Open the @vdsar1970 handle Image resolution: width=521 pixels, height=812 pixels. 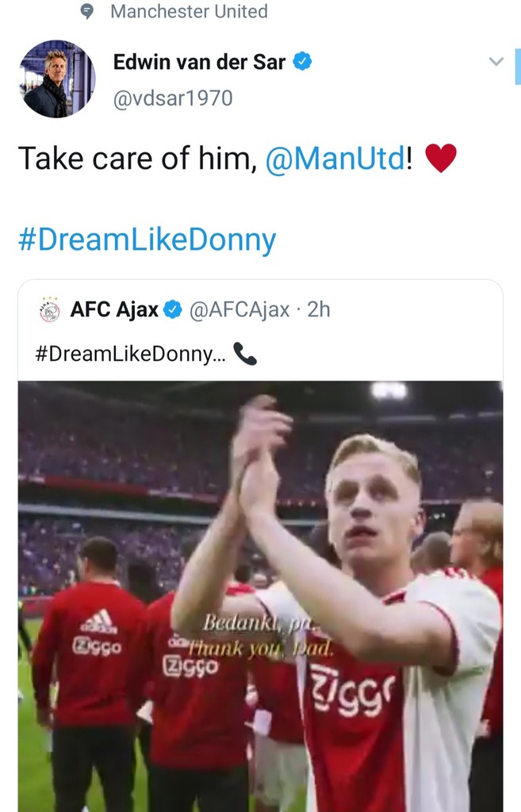click(x=173, y=98)
